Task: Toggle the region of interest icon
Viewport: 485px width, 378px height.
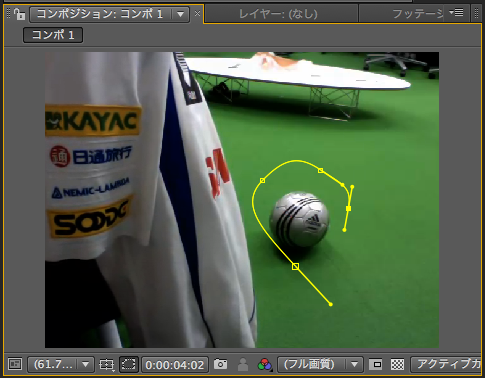Action: click(376, 364)
